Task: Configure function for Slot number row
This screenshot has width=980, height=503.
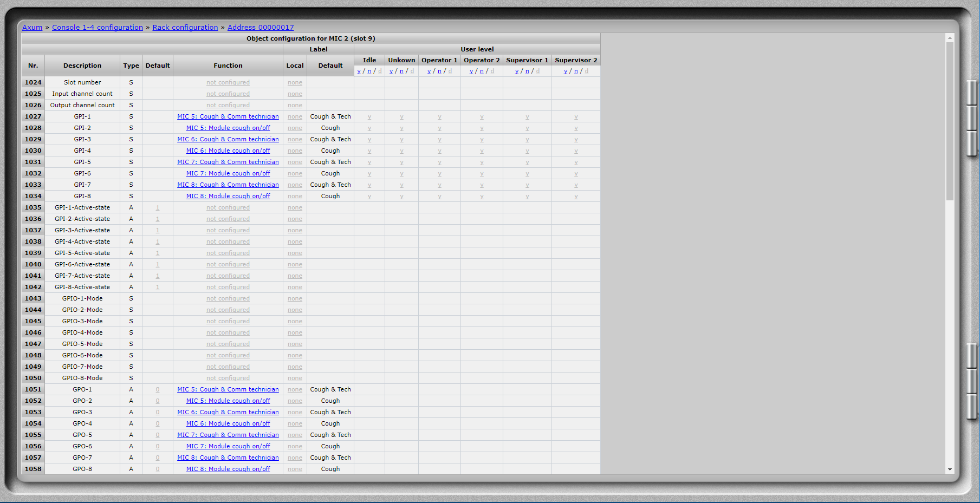Action: 228,83
